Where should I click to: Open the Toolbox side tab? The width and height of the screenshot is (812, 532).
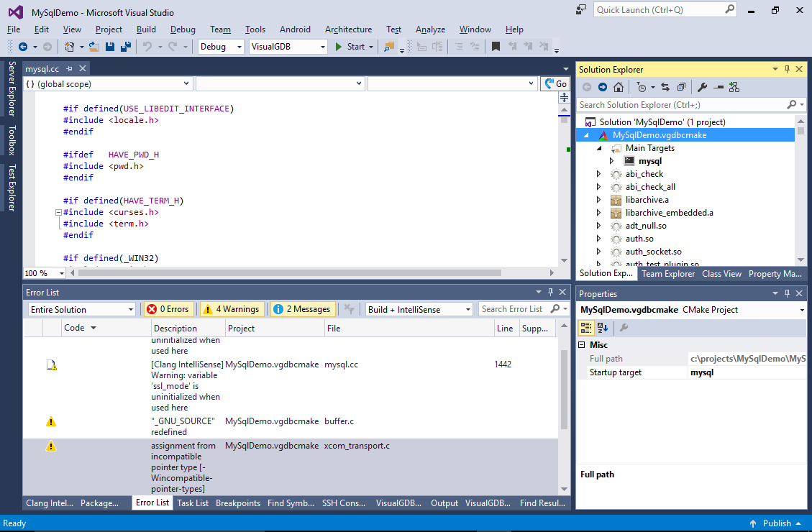tap(12, 140)
